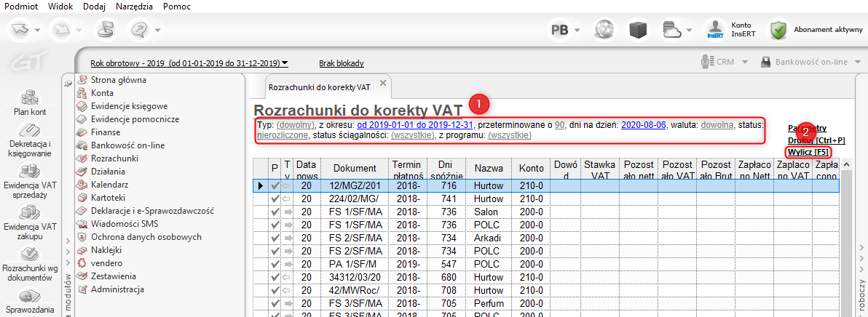
Task: Click the help question mark icon
Action: click(x=138, y=29)
